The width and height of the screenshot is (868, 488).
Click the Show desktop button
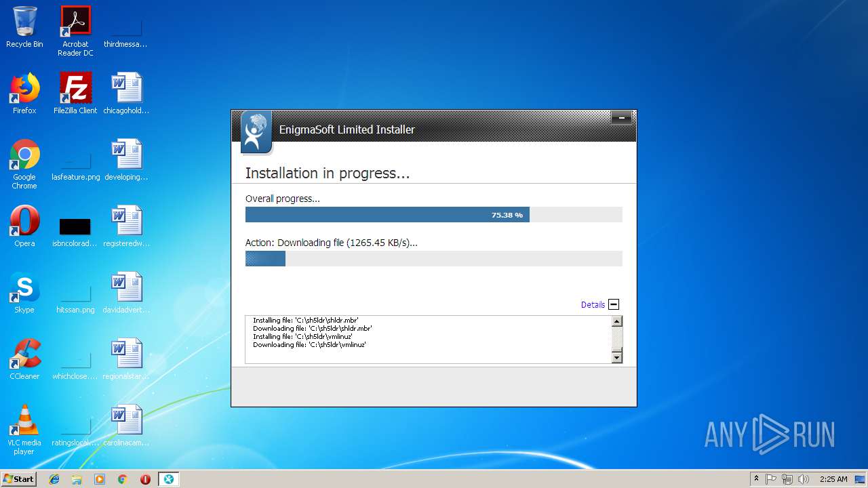(x=861, y=479)
